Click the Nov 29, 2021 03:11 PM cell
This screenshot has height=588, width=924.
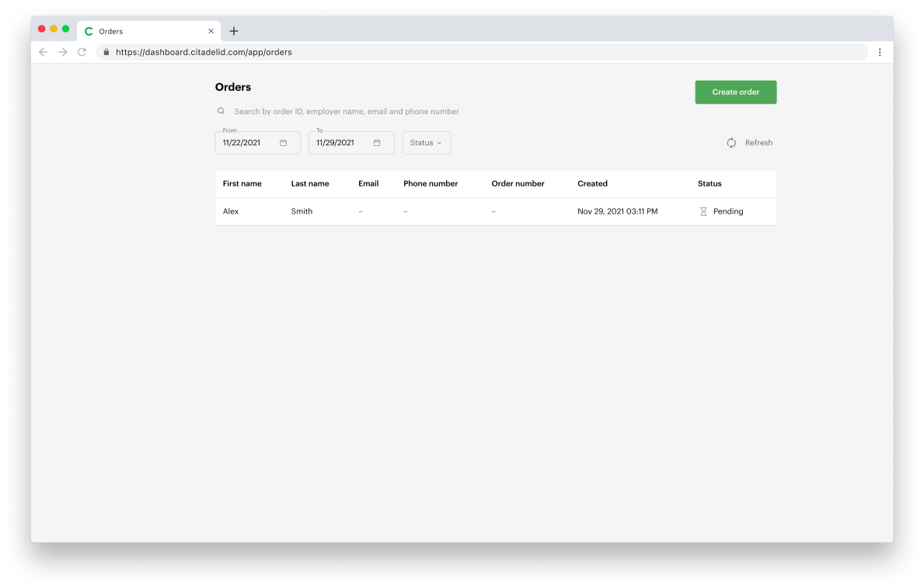[618, 211]
